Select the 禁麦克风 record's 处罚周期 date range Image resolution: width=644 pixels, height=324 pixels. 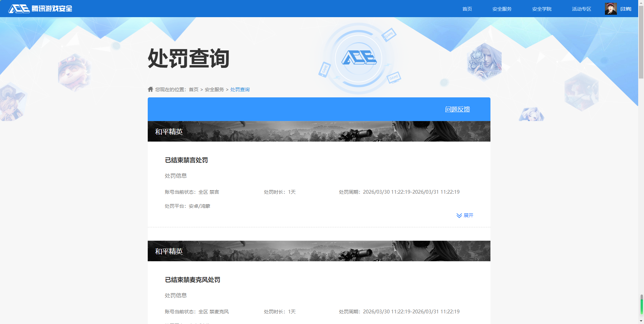coord(399,312)
